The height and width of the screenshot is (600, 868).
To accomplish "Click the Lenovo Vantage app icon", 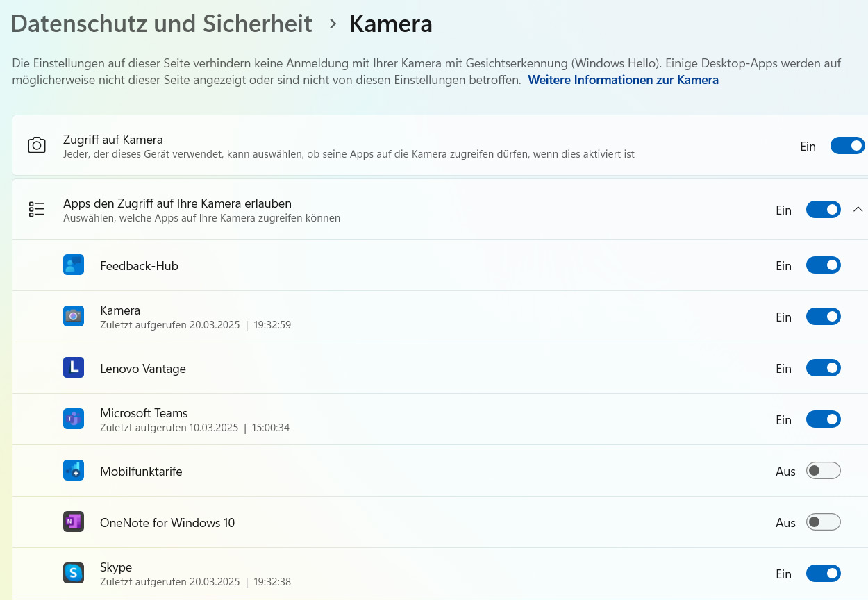I will (x=74, y=368).
